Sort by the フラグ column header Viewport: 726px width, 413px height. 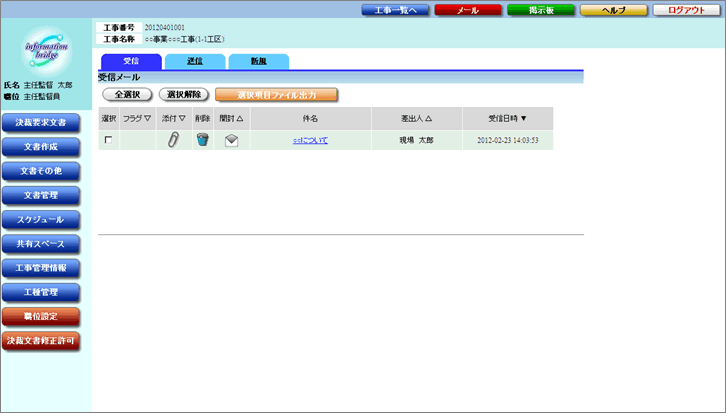(137, 118)
